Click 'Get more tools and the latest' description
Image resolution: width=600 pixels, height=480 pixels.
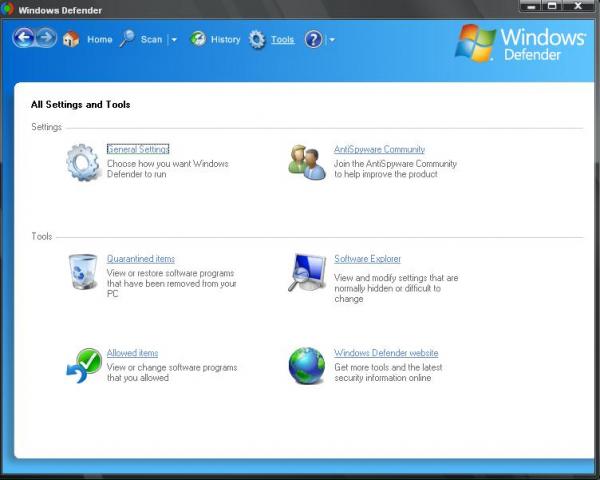[x=388, y=372]
